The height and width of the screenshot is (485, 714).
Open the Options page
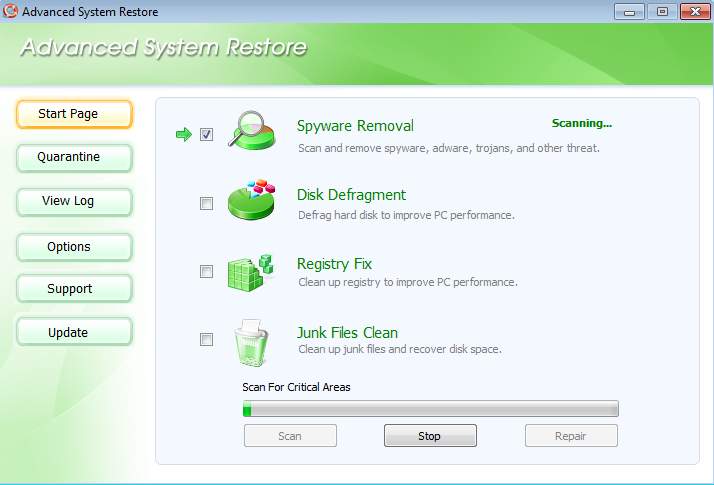pyautogui.click(x=74, y=247)
